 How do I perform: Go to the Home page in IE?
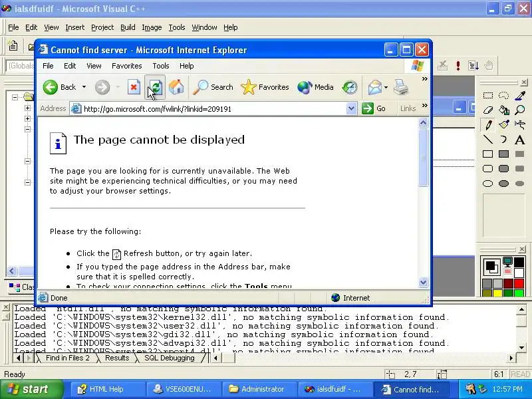point(176,87)
